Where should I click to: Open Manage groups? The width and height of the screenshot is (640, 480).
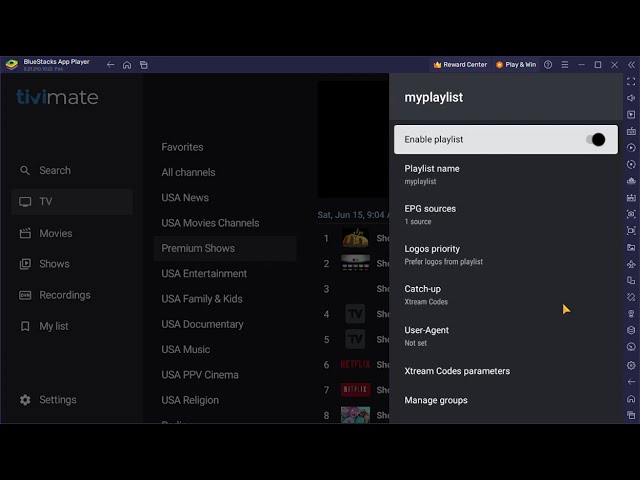506,400
